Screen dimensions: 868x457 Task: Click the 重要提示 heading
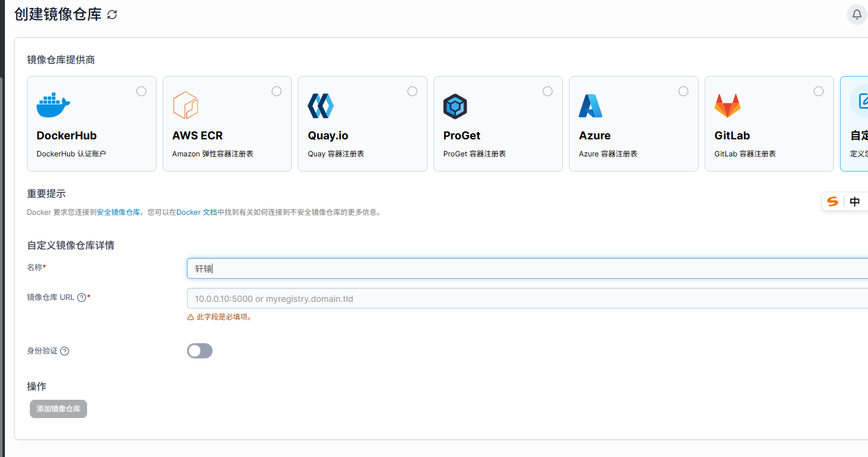[x=46, y=194]
